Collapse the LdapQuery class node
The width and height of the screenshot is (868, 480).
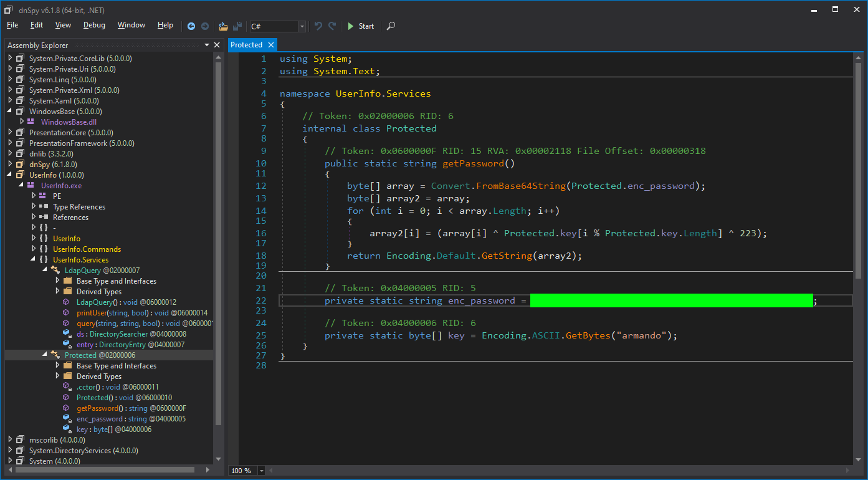(45, 270)
